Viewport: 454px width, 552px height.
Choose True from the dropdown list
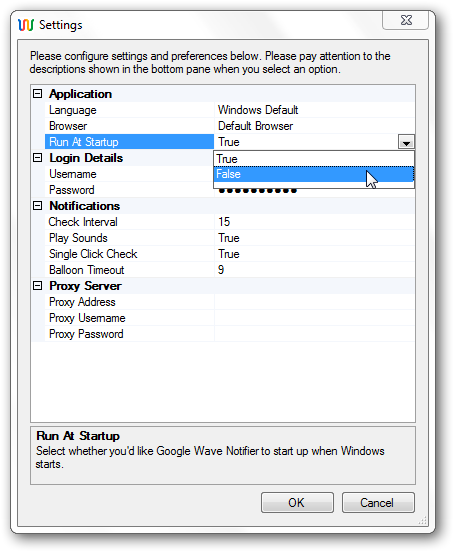[x=314, y=159]
